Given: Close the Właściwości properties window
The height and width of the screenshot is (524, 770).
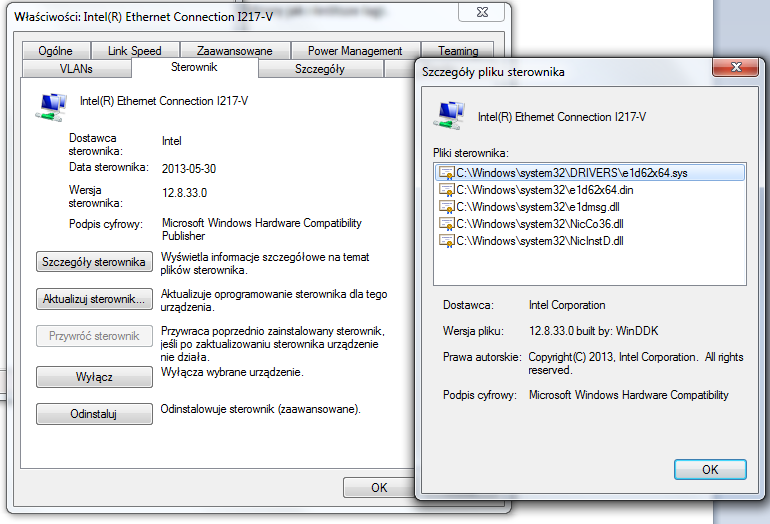Looking at the screenshot, I should pos(482,12).
